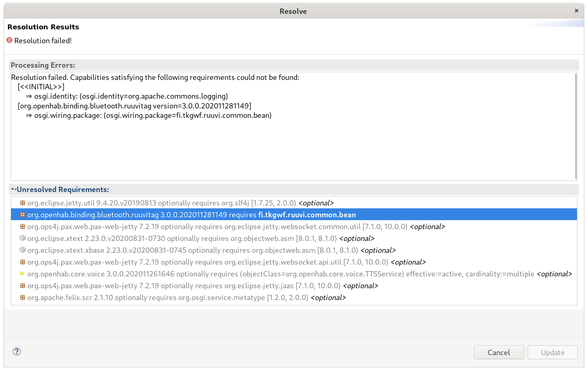Click the error icon next to Resolution failed

tap(9, 40)
